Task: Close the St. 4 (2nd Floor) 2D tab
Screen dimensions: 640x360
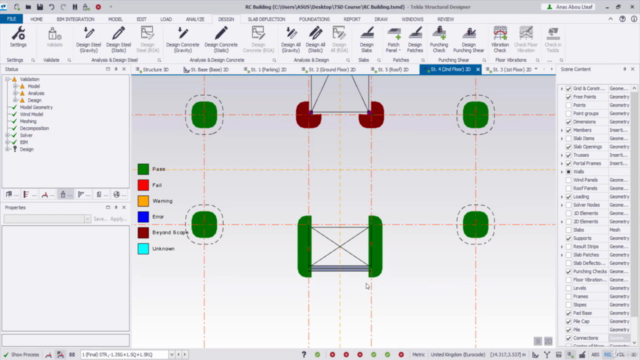Action: [x=478, y=69]
